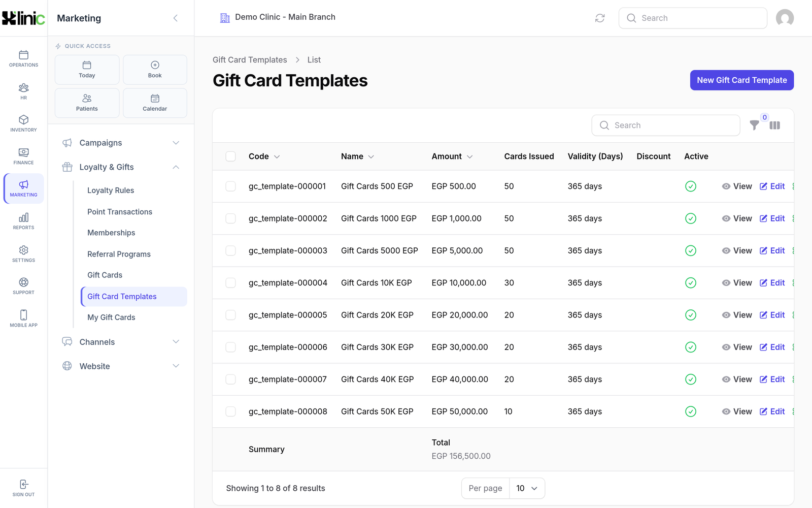The height and width of the screenshot is (508, 812).
Task: Select the gc_template-000003 row checkbox
Action: pos(230,250)
